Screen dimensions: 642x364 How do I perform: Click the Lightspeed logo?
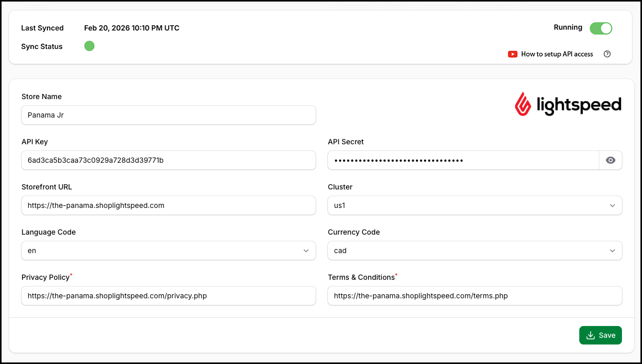click(x=568, y=105)
